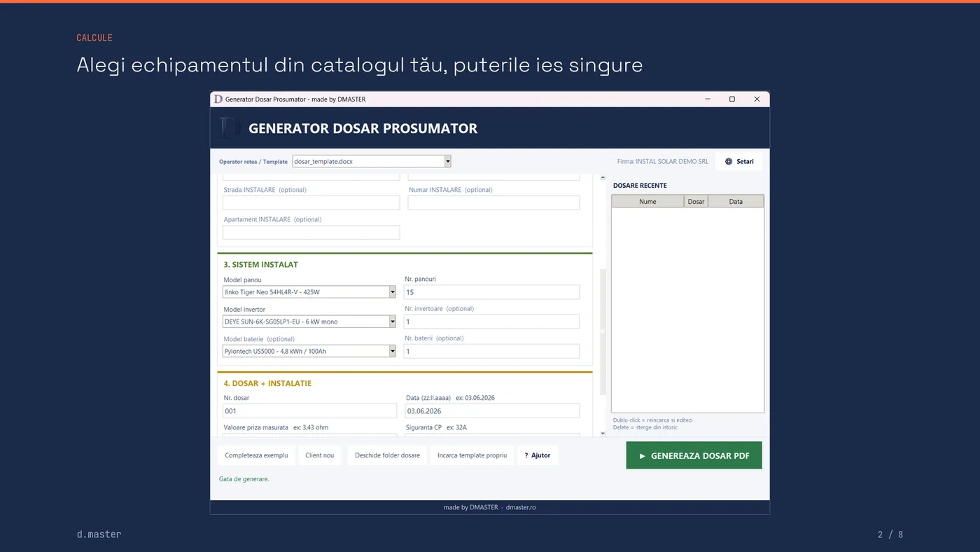Screen dimensions: 980x552
Task: Click Incarca template propriu button
Action: pos(472,455)
